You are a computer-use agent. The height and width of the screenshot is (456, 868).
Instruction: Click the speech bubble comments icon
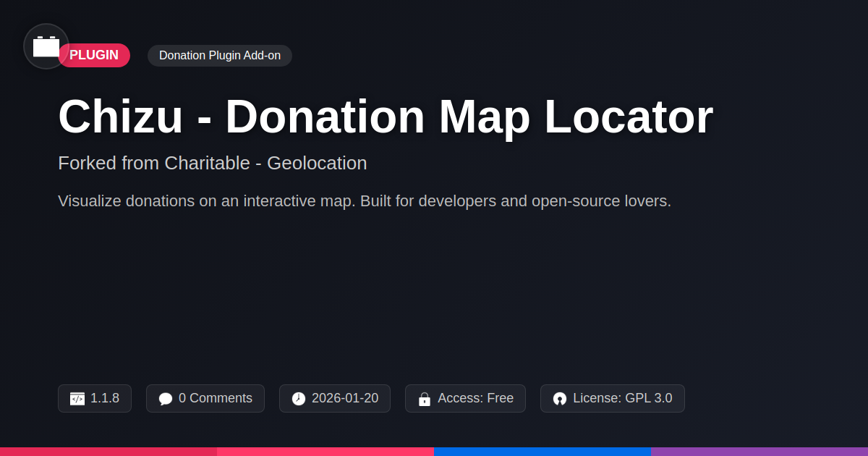pos(166,399)
